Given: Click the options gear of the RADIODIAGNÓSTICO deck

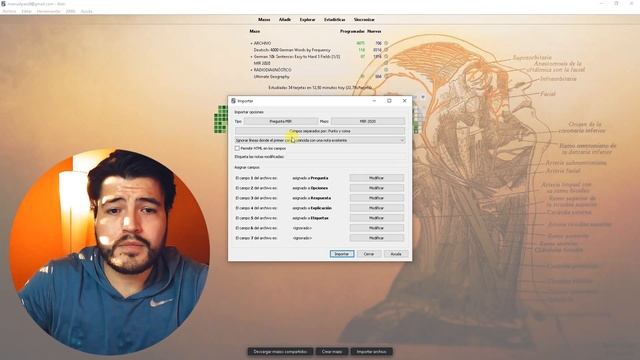Looking at the screenshot, I should (386, 70).
